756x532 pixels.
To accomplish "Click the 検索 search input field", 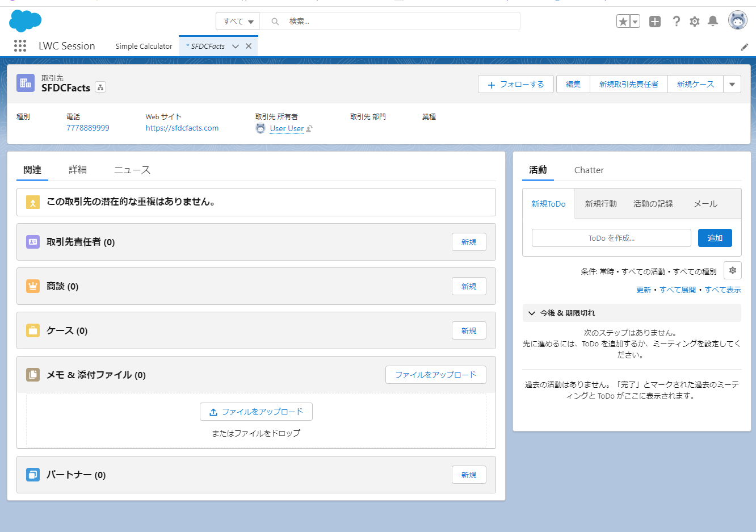I will 390,22.
